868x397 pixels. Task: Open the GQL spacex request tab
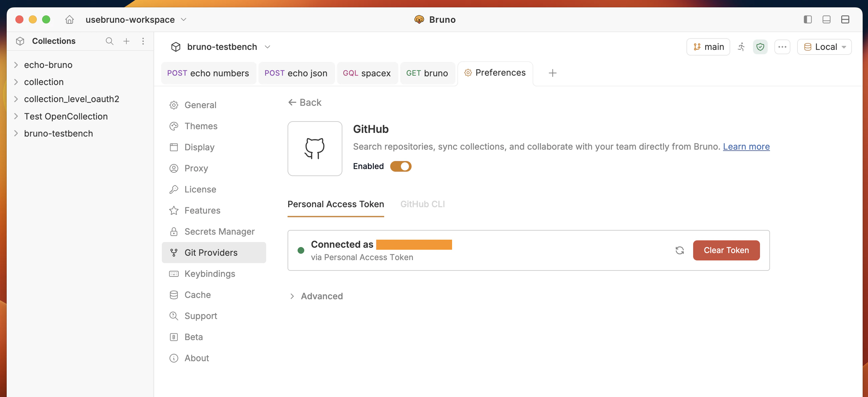366,73
